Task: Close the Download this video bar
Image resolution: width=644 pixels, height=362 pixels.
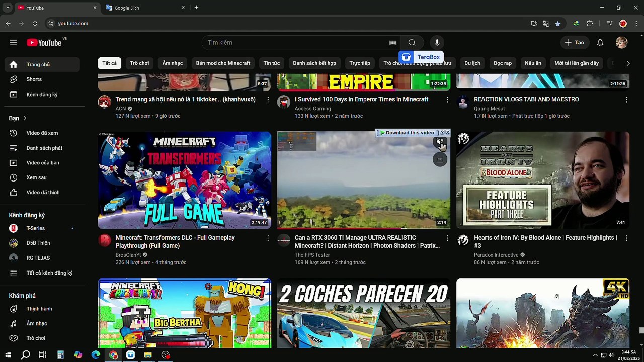Action: pyautogui.click(x=447, y=133)
